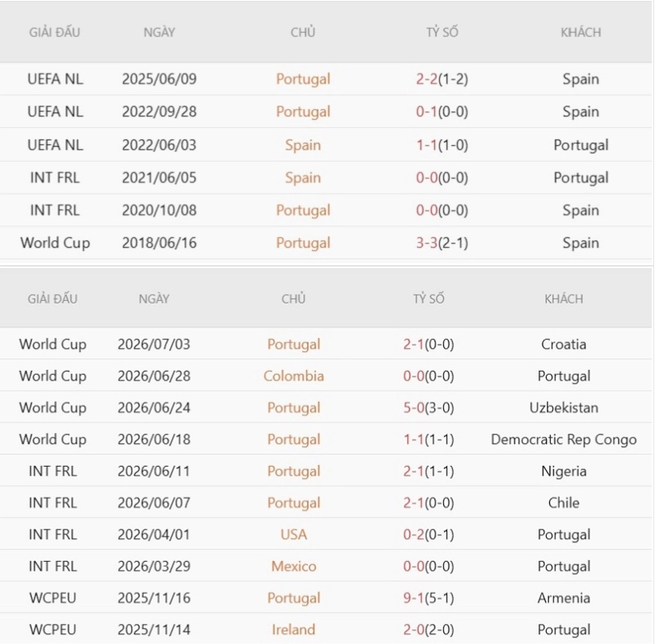Image resolution: width=655 pixels, height=644 pixels.
Task: Click the Chile away team name
Action: [564, 503]
